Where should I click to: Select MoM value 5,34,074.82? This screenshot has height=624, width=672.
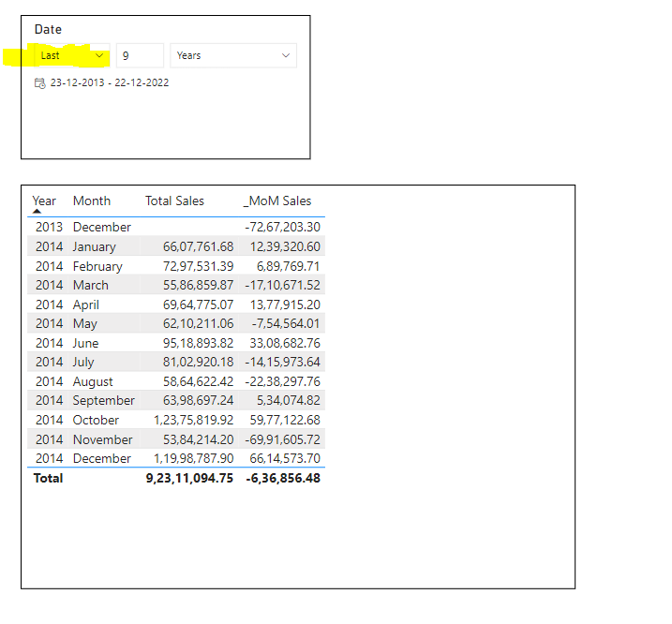tap(289, 401)
